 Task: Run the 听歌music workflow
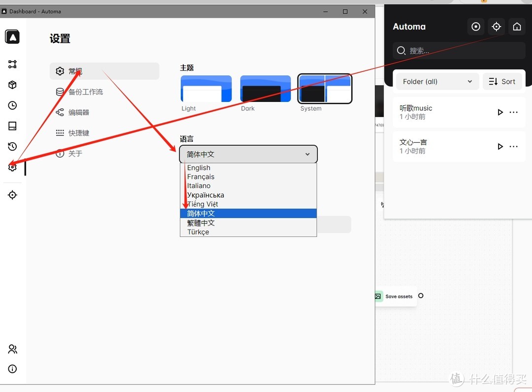[x=500, y=112]
